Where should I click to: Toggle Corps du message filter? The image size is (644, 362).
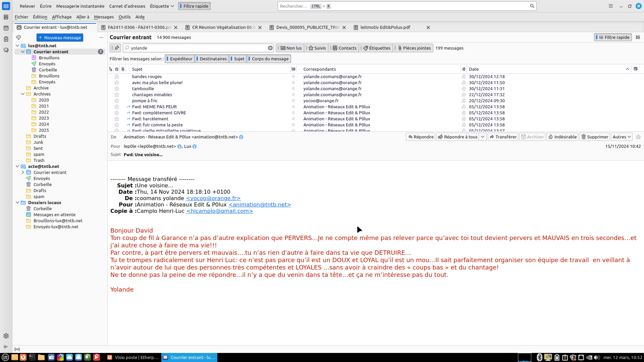269,59
